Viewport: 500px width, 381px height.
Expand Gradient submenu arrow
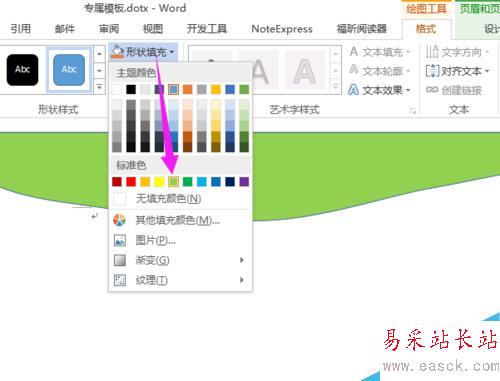[242, 260]
